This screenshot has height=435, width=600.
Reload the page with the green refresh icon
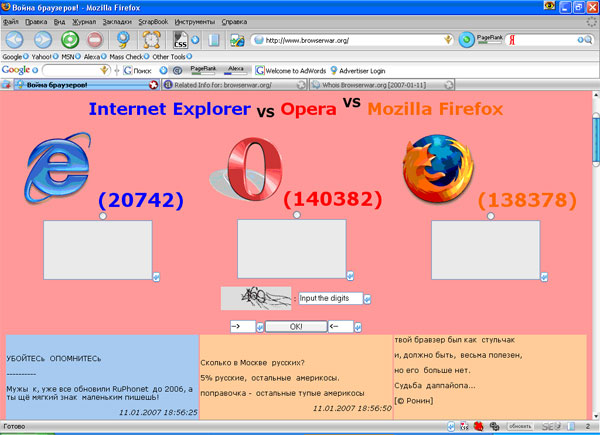tap(71, 41)
